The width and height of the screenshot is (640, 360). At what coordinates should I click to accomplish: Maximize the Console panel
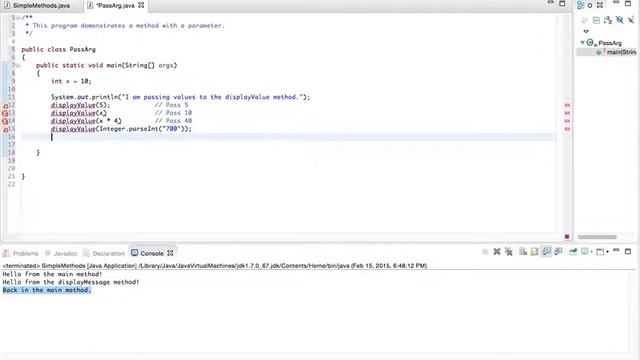(x=628, y=251)
